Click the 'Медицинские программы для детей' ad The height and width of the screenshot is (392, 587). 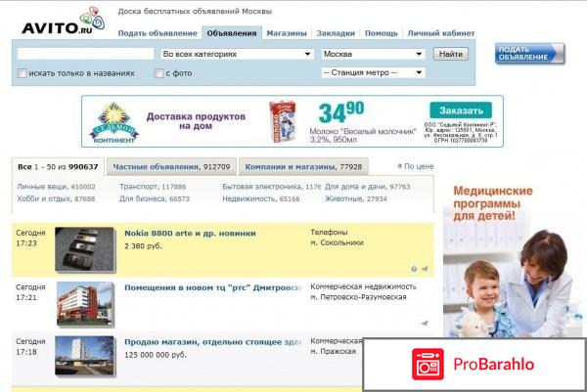point(515,258)
